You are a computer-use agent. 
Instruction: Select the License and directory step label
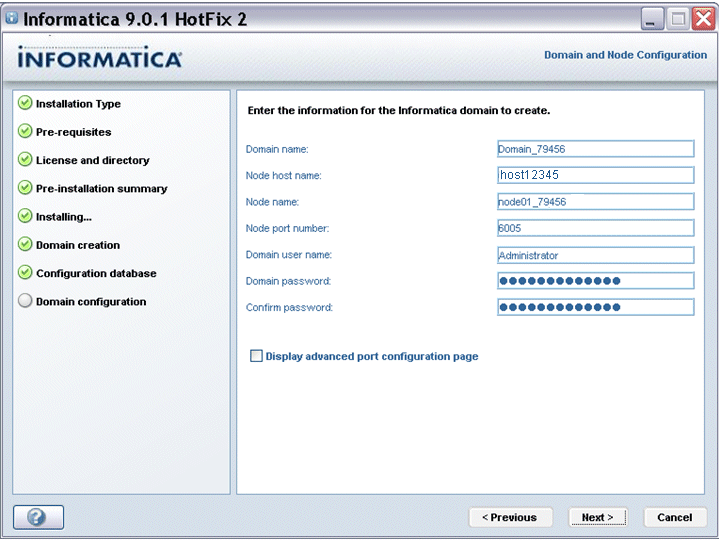(93, 160)
